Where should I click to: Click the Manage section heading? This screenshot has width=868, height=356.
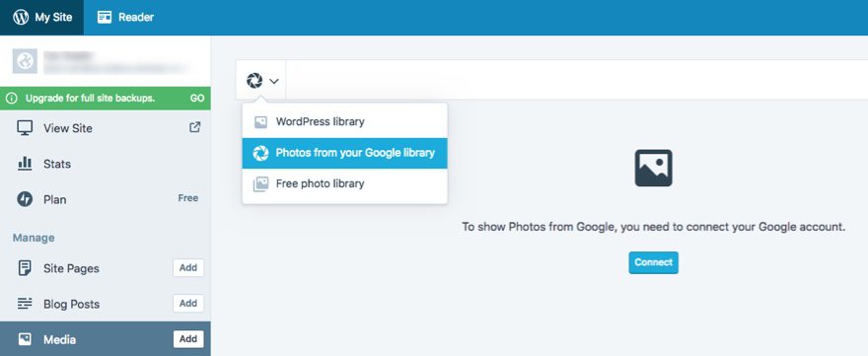click(34, 238)
